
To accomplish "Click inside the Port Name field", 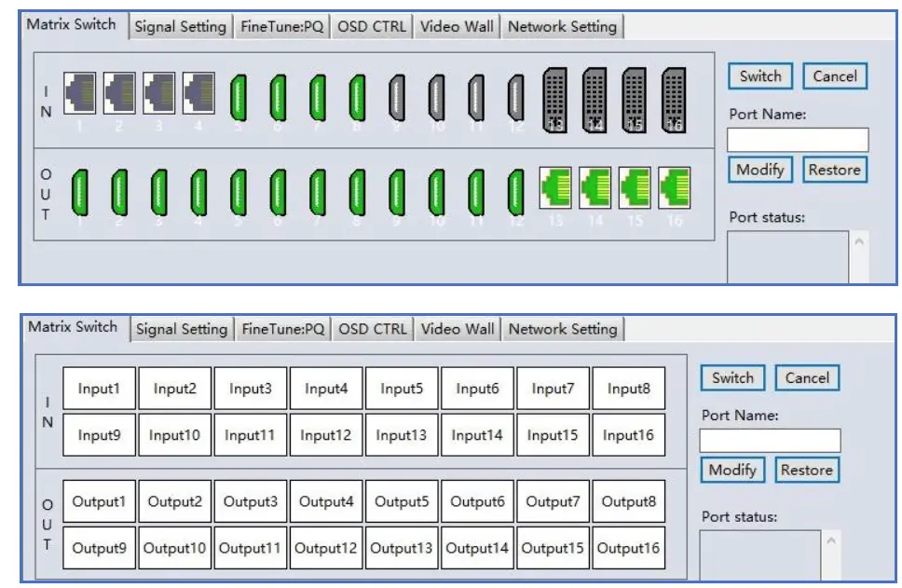I will click(x=797, y=137).
